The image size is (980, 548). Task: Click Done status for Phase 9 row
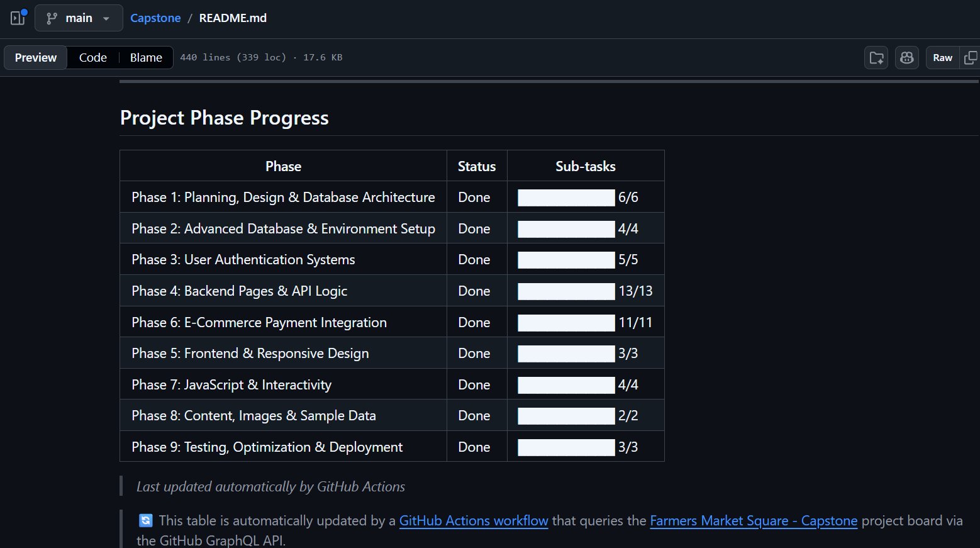click(474, 447)
